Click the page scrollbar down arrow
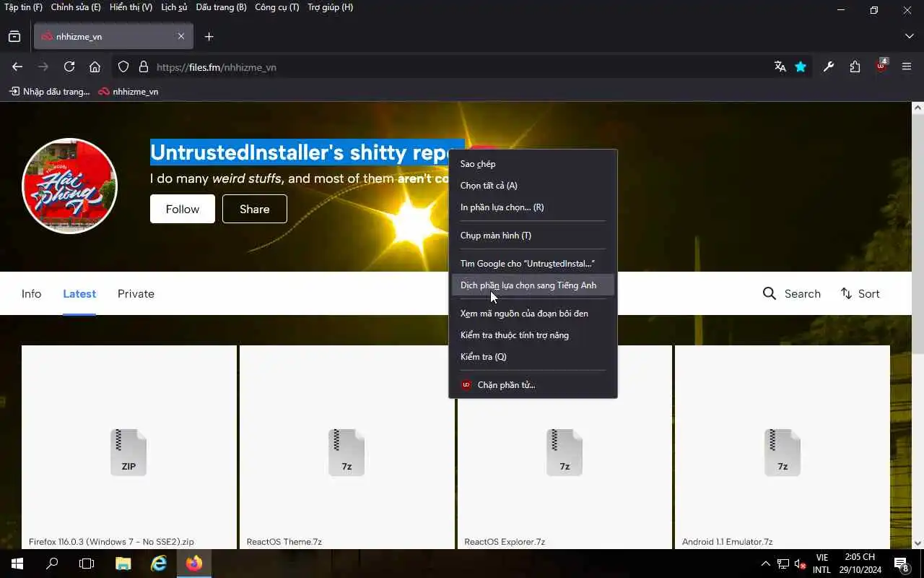 (x=918, y=543)
